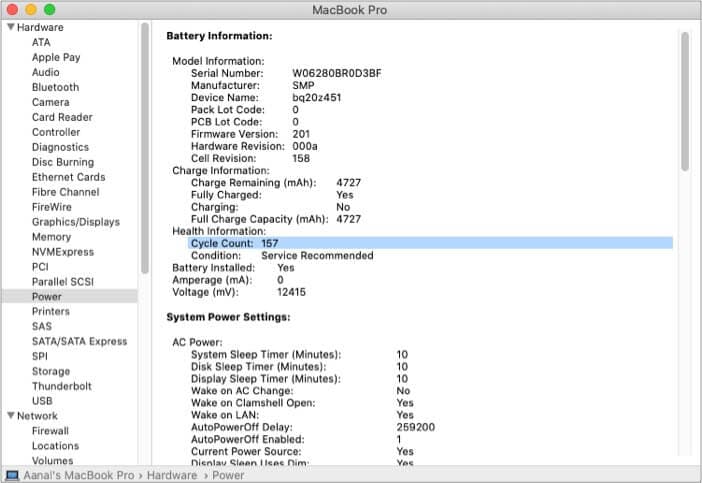Open Apple Pay hardware entry
This screenshot has width=702, height=483.
[x=56, y=57]
